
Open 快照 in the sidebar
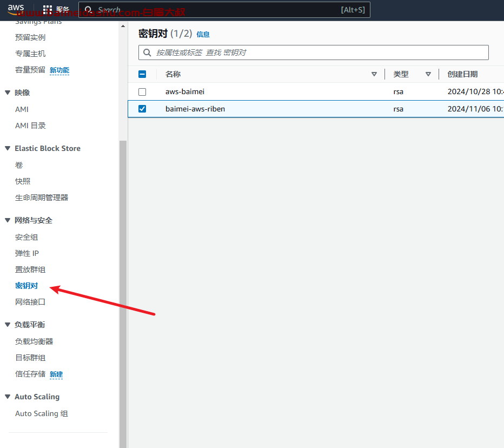click(23, 181)
